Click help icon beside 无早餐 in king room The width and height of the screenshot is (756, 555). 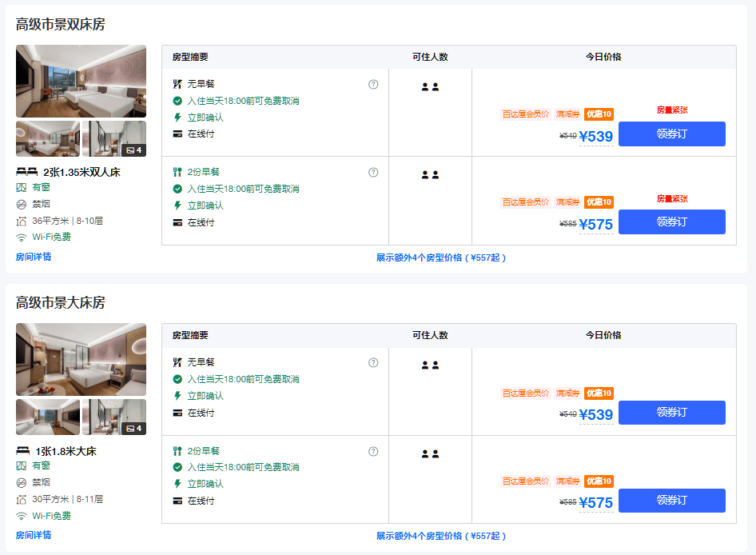(x=373, y=363)
